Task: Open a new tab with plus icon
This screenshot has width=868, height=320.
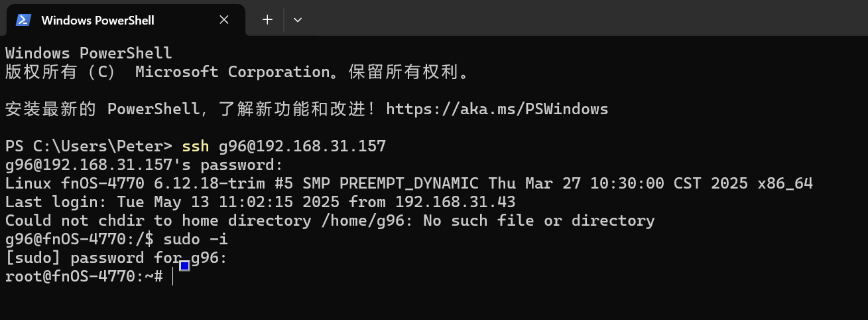Action: (267, 20)
